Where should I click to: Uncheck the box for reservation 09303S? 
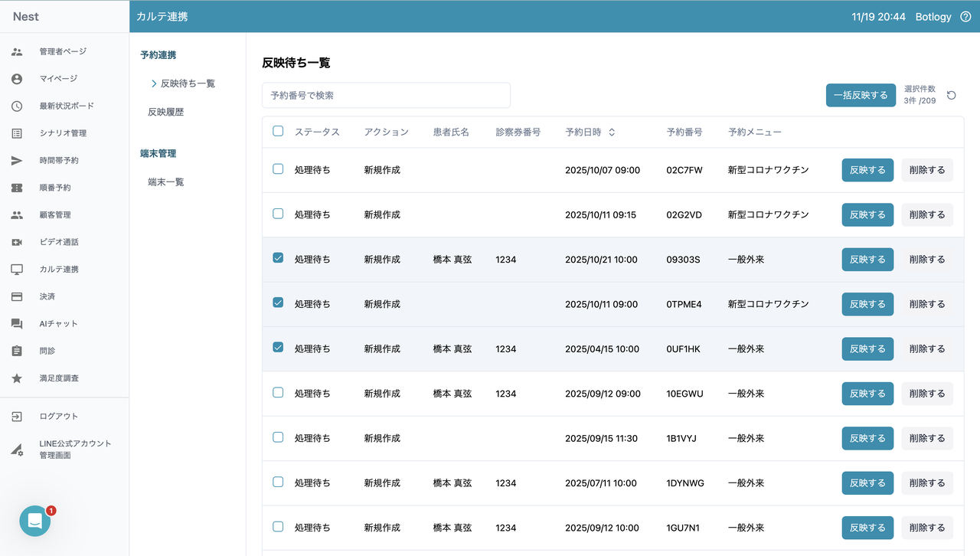click(278, 258)
